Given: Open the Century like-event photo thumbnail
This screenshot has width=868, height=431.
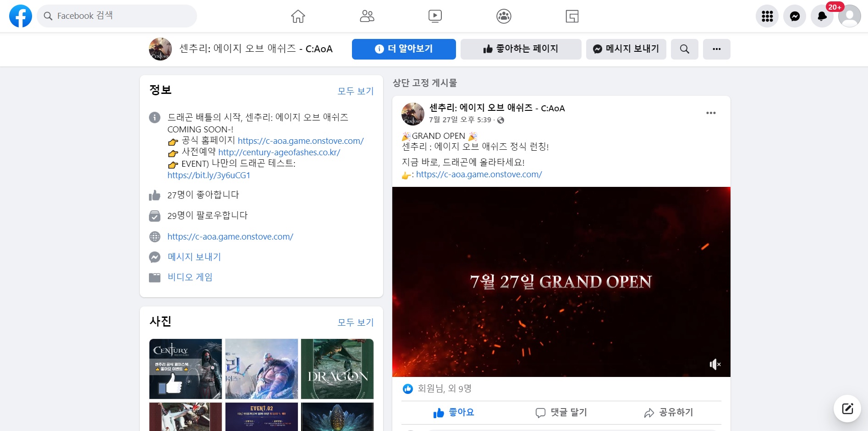Looking at the screenshot, I should coord(186,369).
